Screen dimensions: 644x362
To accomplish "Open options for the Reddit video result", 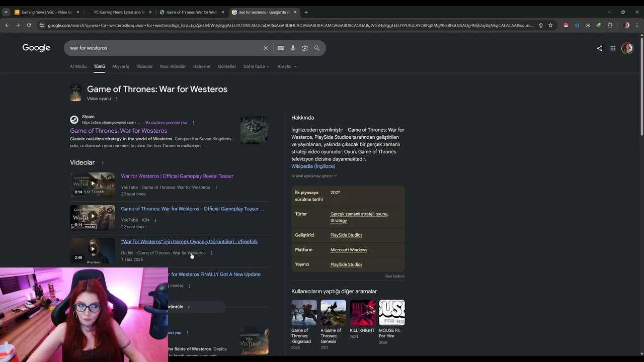I will [211, 253].
